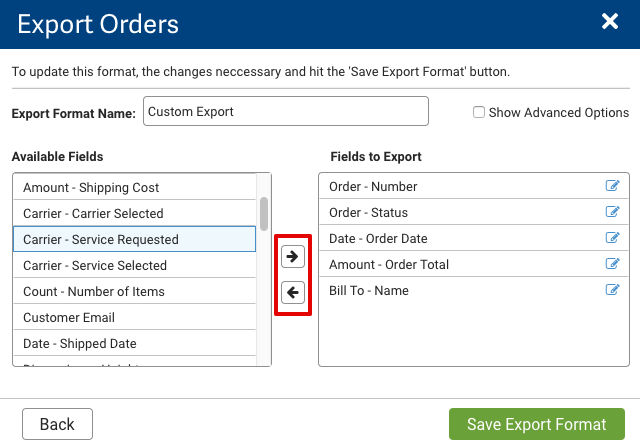Select Amount - Shipping Cost field
Image resolution: width=640 pixels, height=445 pixels.
(x=134, y=187)
